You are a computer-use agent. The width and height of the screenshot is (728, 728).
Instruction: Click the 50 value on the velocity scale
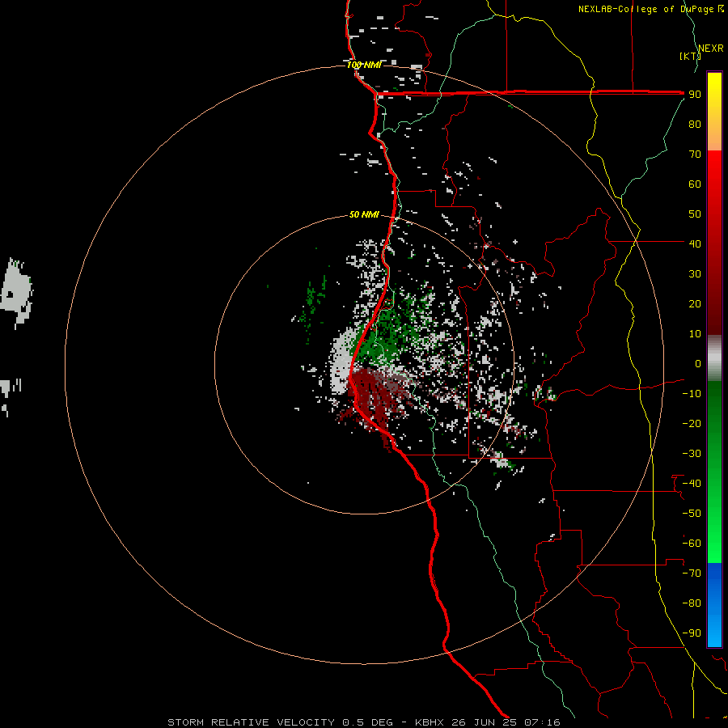click(695, 214)
